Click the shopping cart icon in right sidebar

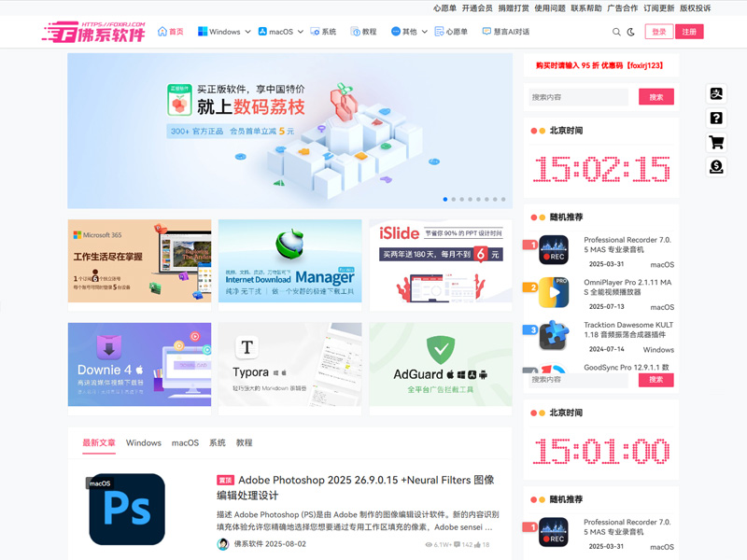716,141
